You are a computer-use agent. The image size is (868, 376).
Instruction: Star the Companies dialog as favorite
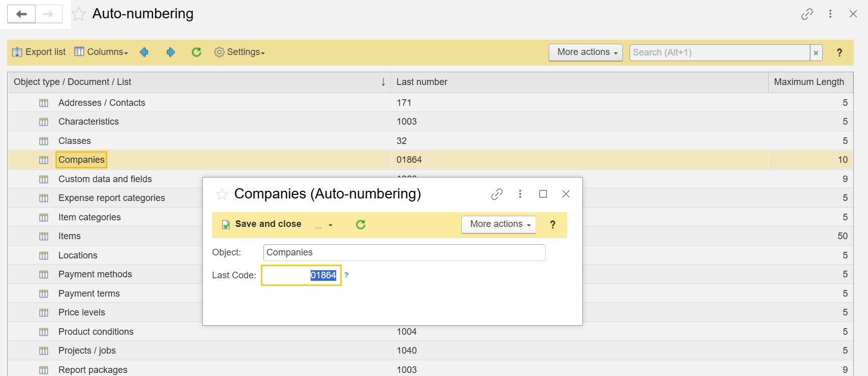(x=222, y=194)
